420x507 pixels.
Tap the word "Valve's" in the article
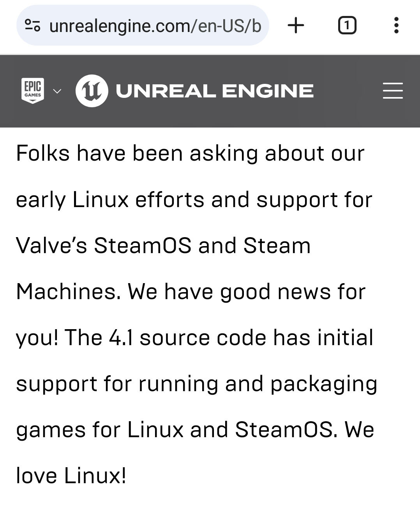coord(51,246)
